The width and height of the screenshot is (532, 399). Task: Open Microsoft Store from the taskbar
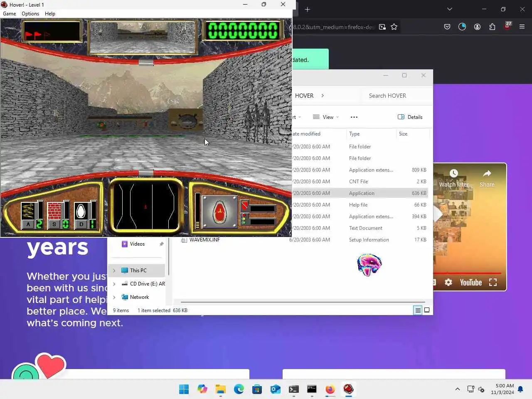257,389
